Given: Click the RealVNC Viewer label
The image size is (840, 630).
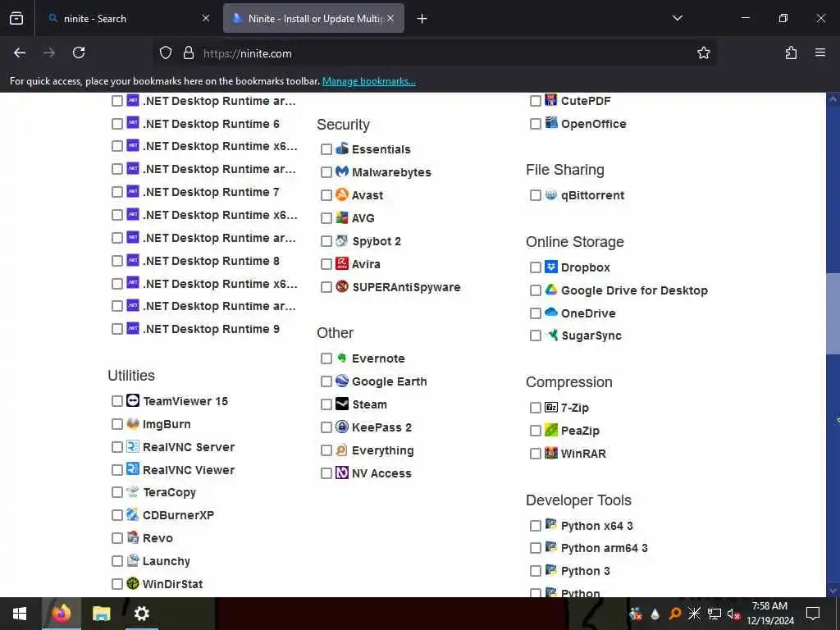Looking at the screenshot, I should (189, 470).
